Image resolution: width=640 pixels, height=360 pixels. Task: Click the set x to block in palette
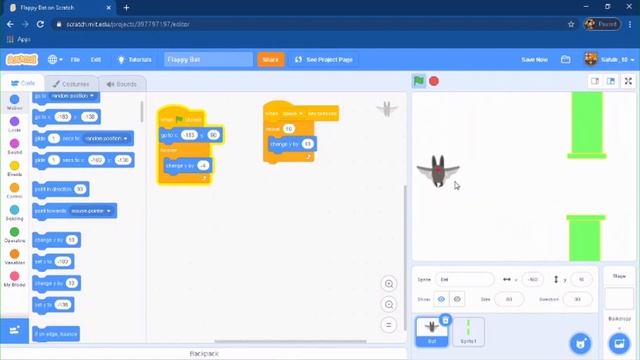(53, 261)
